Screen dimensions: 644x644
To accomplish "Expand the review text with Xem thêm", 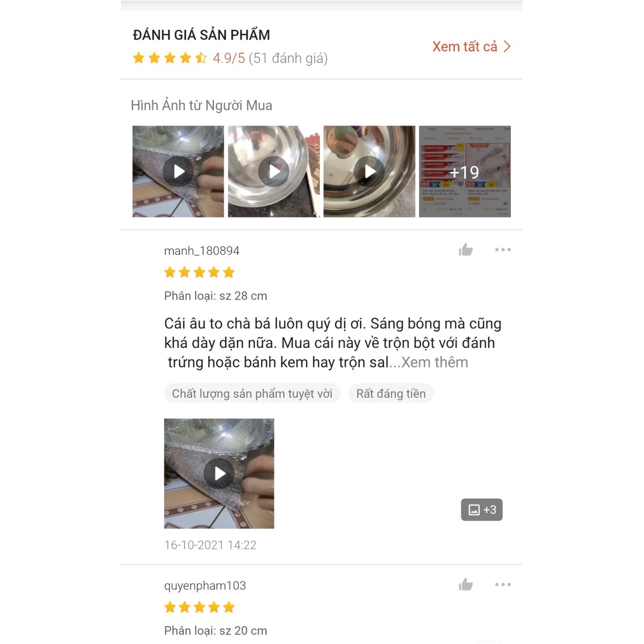I will (x=434, y=362).
